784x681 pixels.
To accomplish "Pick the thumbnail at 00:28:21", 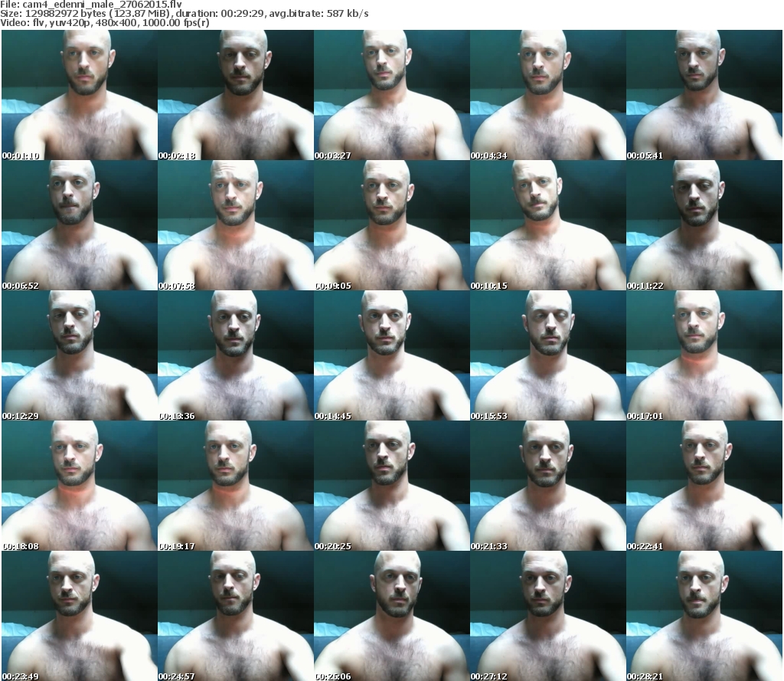I will point(704,615).
